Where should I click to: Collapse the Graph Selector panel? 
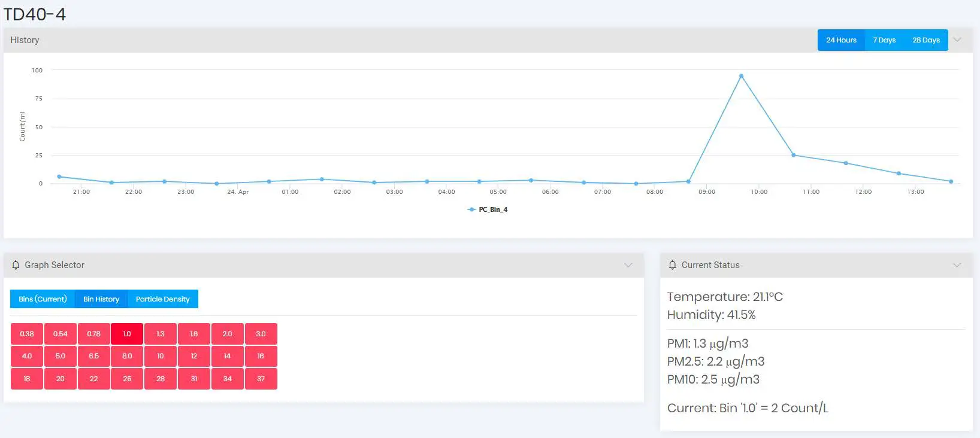pos(628,265)
